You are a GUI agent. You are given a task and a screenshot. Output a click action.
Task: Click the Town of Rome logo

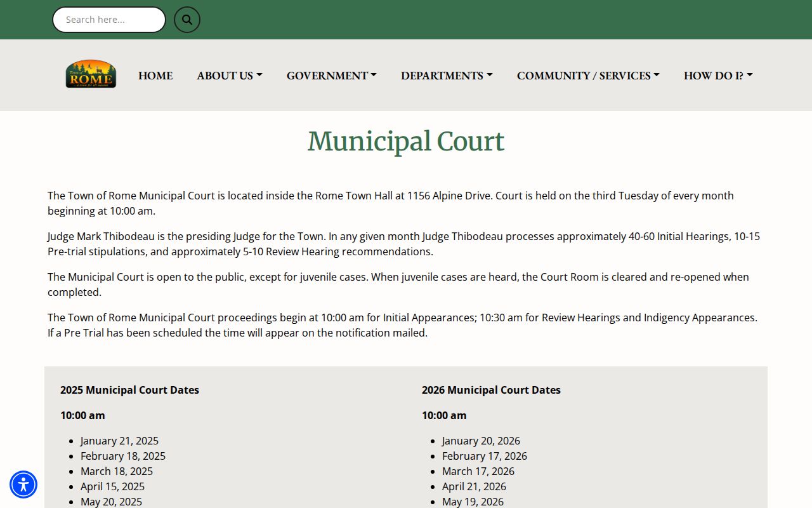point(91,74)
